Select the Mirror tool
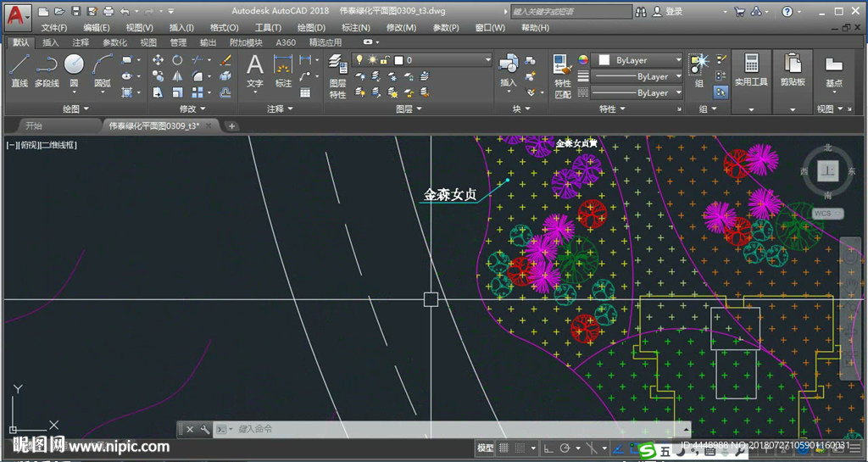Viewport: 868px width, 462px height. click(x=177, y=75)
